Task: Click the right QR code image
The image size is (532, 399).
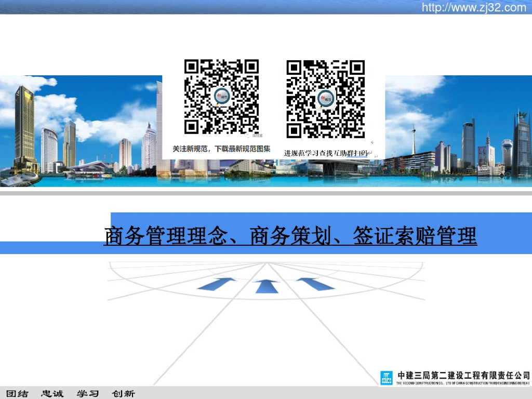Action: tap(325, 99)
